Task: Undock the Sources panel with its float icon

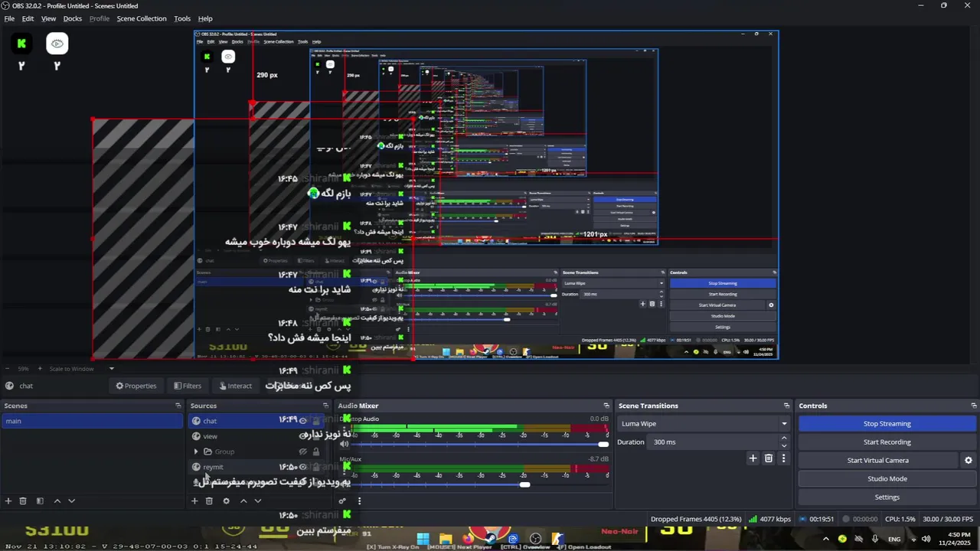Action: pyautogui.click(x=326, y=406)
